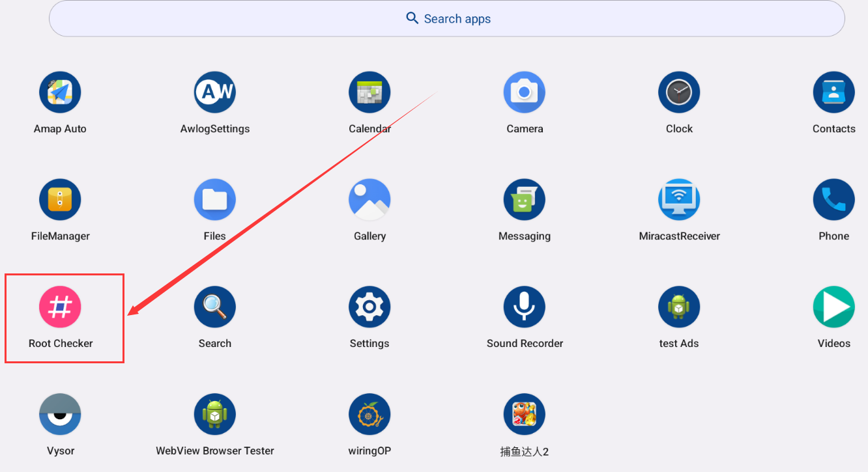Open the Gallery app icon

(369, 200)
